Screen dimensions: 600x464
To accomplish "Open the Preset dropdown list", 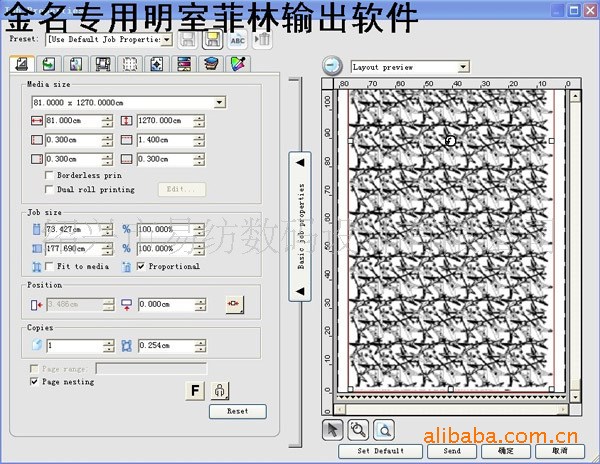I will point(166,39).
